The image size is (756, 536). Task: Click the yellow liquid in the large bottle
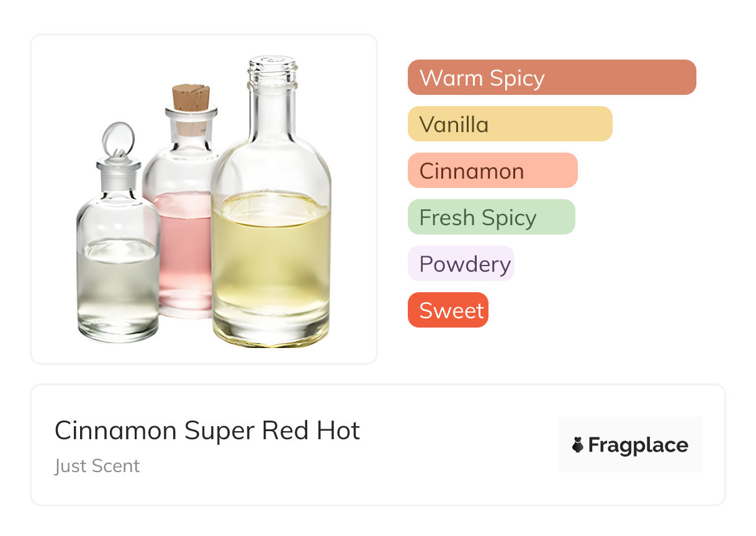pyautogui.click(x=271, y=261)
